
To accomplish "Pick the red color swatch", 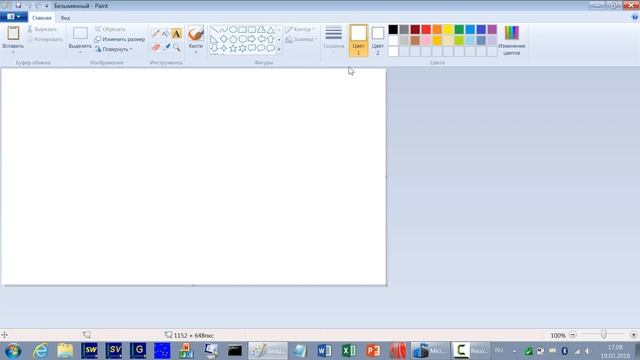I will (x=426, y=29).
